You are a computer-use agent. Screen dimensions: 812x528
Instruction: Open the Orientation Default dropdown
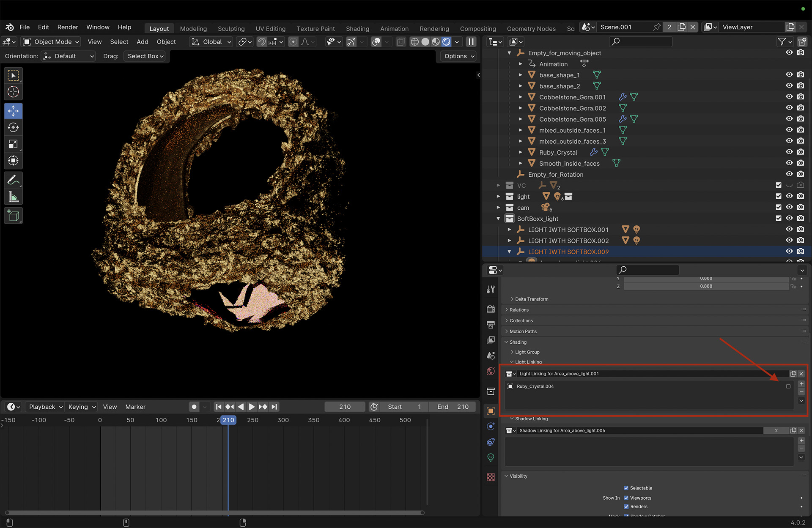pos(68,56)
